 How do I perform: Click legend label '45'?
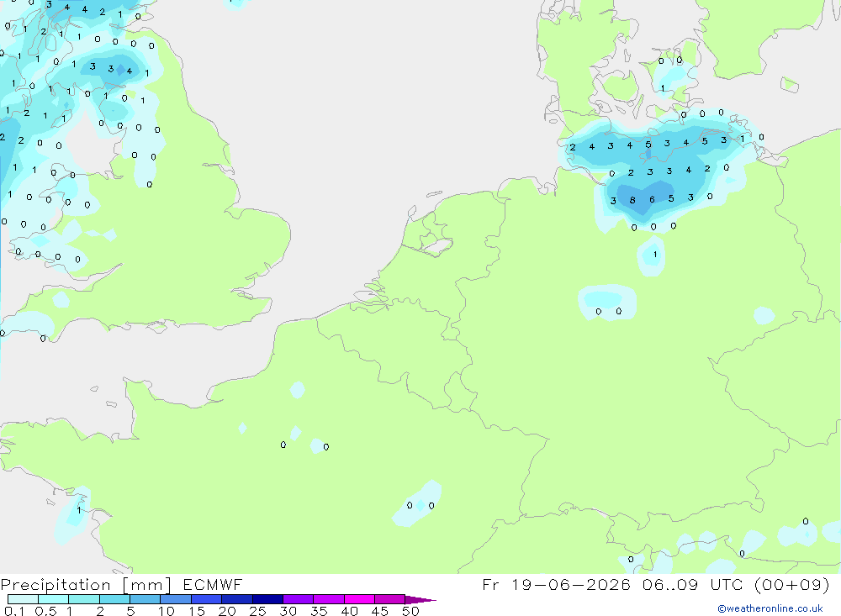tap(380, 611)
